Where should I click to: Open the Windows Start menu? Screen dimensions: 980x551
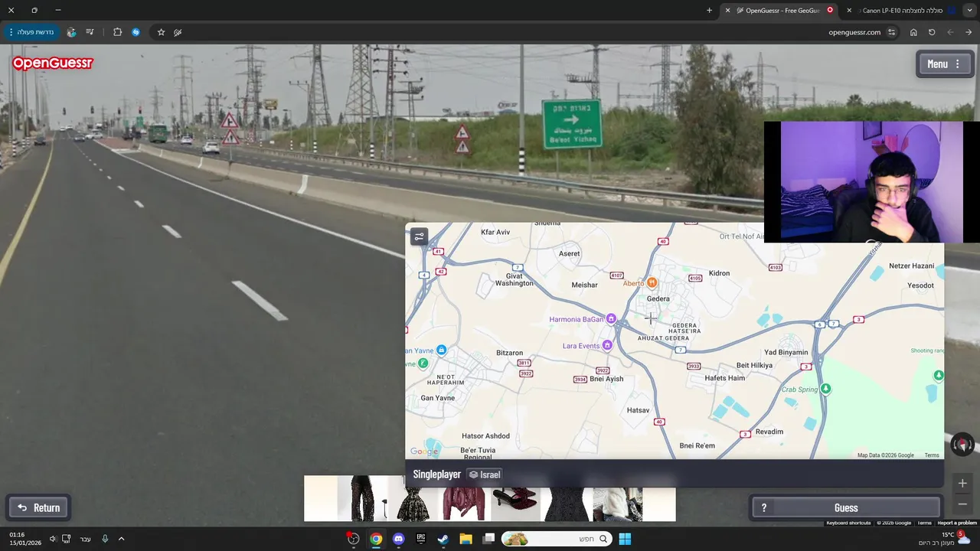coord(625,539)
